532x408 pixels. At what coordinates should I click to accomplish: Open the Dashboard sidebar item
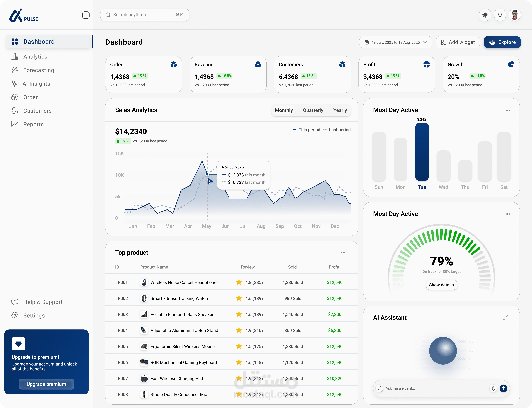(x=49, y=41)
